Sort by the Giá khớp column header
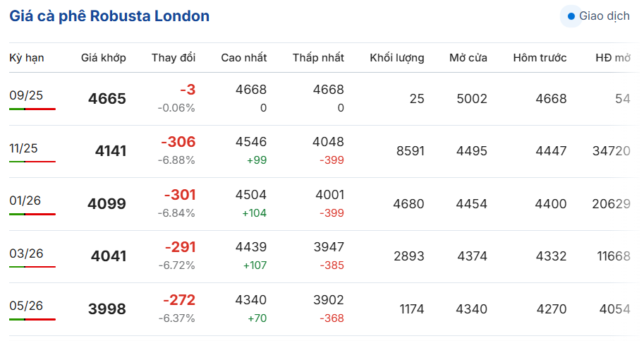644x341 pixels. click(x=104, y=58)
